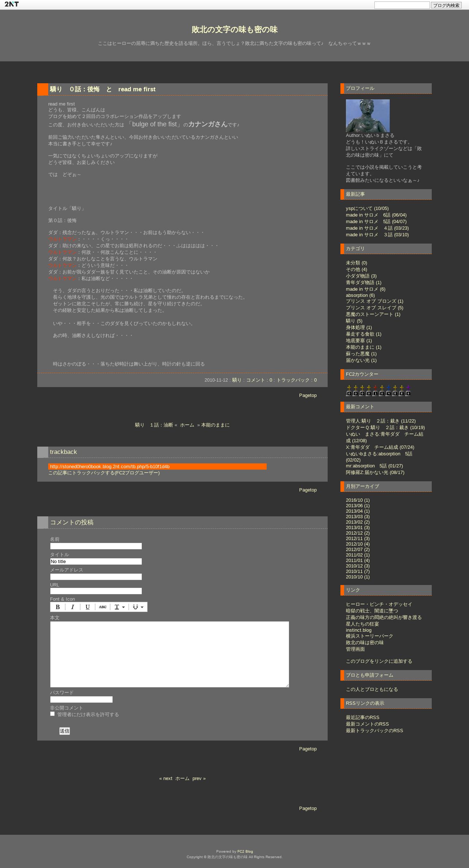Click この人とブロともになる
Image resolution: width=469 pixels, height=868 pixels.
pos(372,689)
